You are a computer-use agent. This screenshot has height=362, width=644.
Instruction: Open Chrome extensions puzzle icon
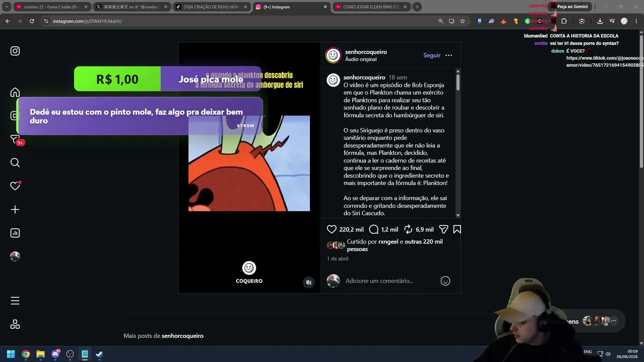click(x=564, y=21)
